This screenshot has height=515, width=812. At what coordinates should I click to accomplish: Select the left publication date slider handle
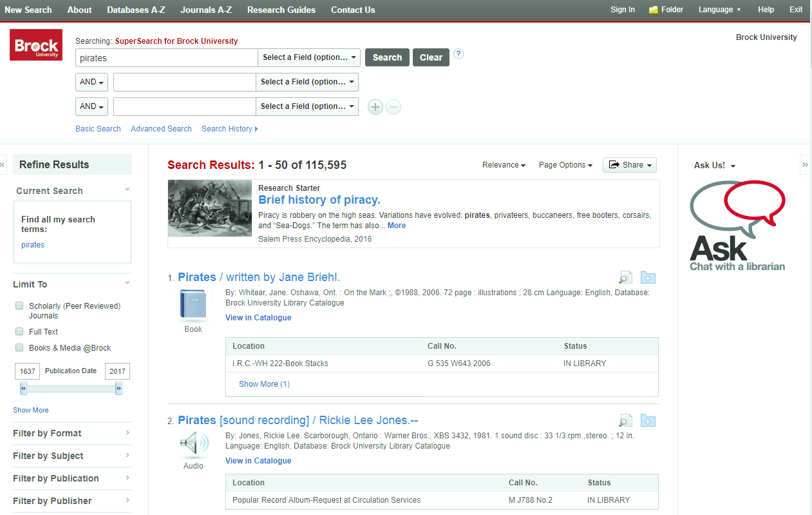click(23, 389)
